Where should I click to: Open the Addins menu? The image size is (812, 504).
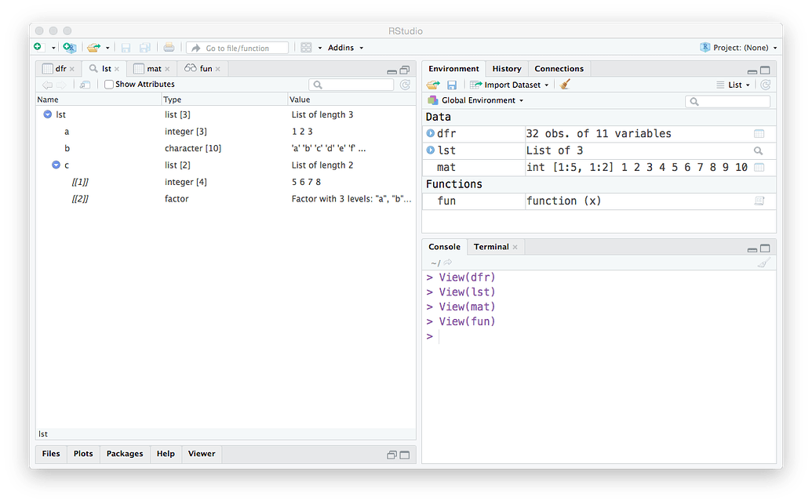click(345, 48)
